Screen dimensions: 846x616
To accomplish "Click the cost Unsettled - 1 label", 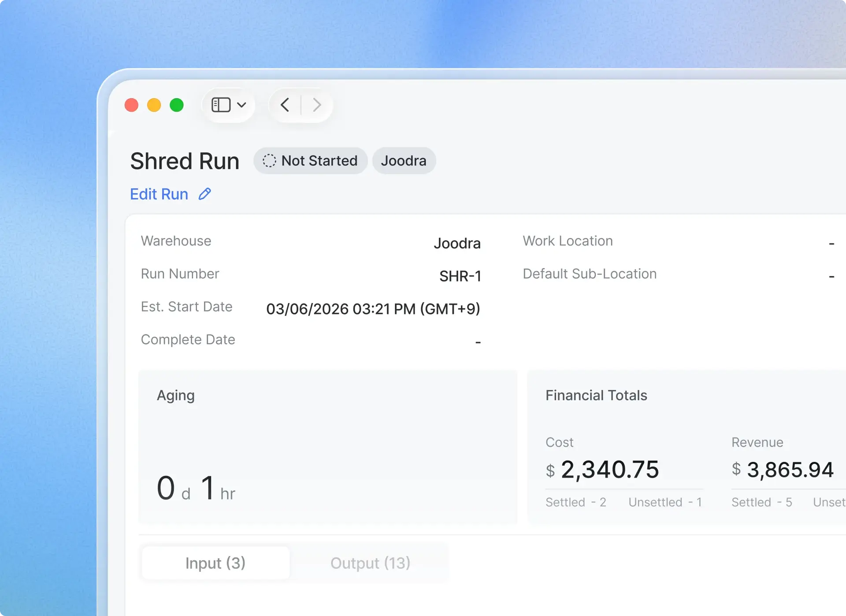I will [x=665, y=502].
